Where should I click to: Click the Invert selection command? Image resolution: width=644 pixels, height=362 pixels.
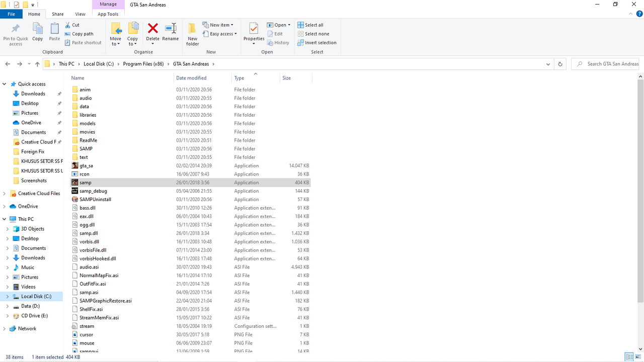point(317,43)
